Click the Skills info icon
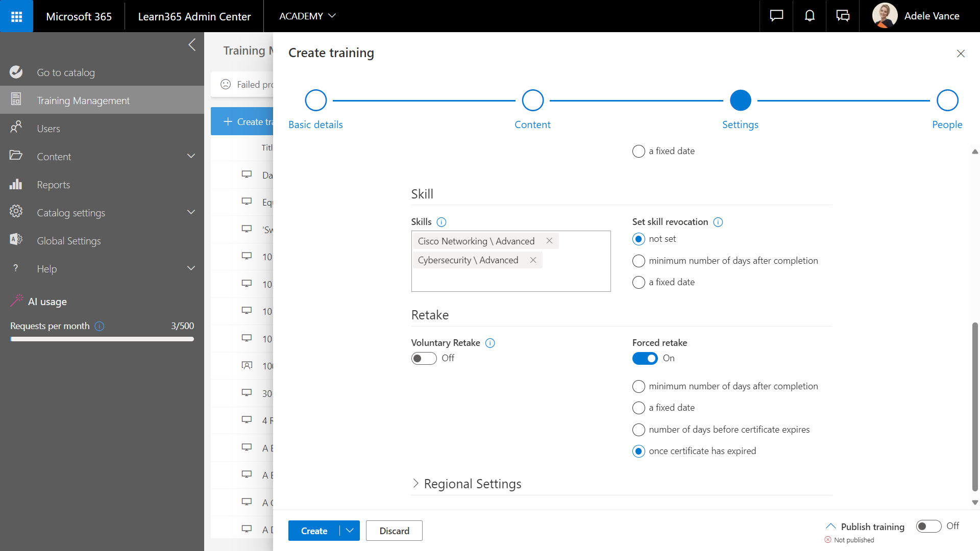This screenshot has height=551, width=980. tap(442, 222)
